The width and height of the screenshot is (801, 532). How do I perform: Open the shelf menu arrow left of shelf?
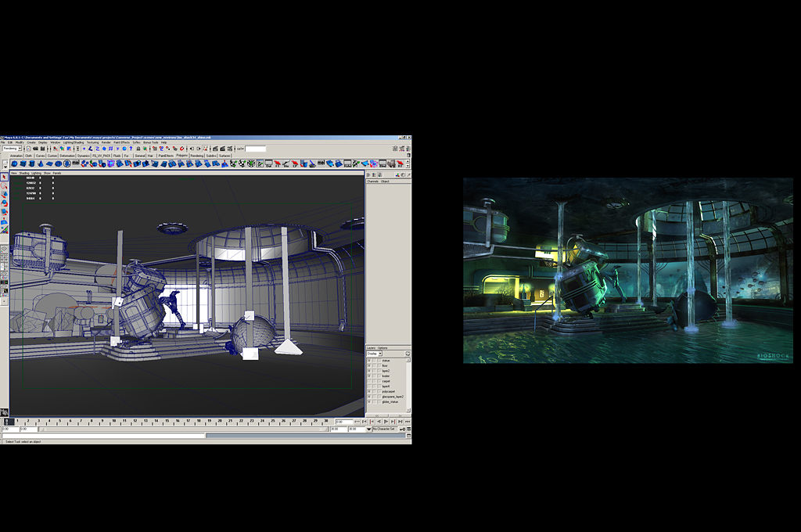[5, 167]
